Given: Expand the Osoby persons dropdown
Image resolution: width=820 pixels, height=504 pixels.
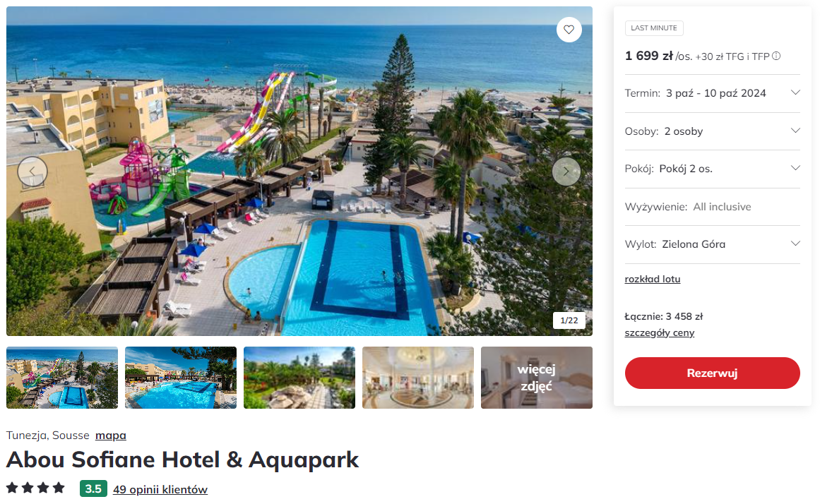Looking at the screenshot, I should 712,131.
